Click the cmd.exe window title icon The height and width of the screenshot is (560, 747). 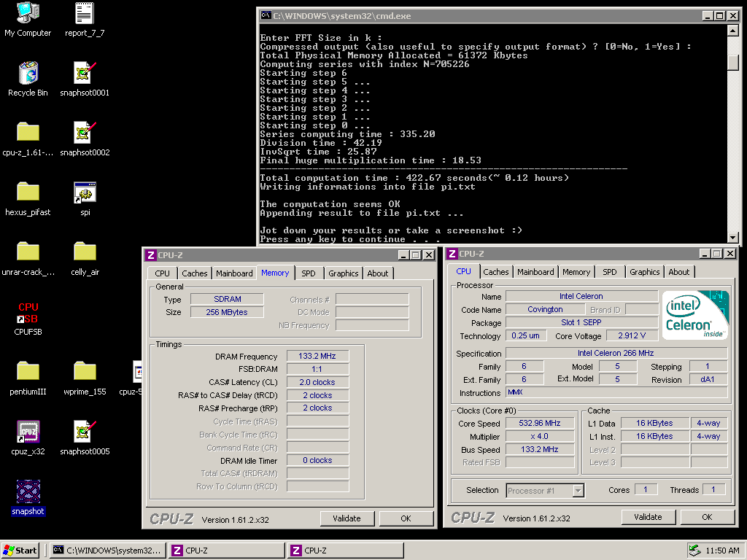point(266,16)
